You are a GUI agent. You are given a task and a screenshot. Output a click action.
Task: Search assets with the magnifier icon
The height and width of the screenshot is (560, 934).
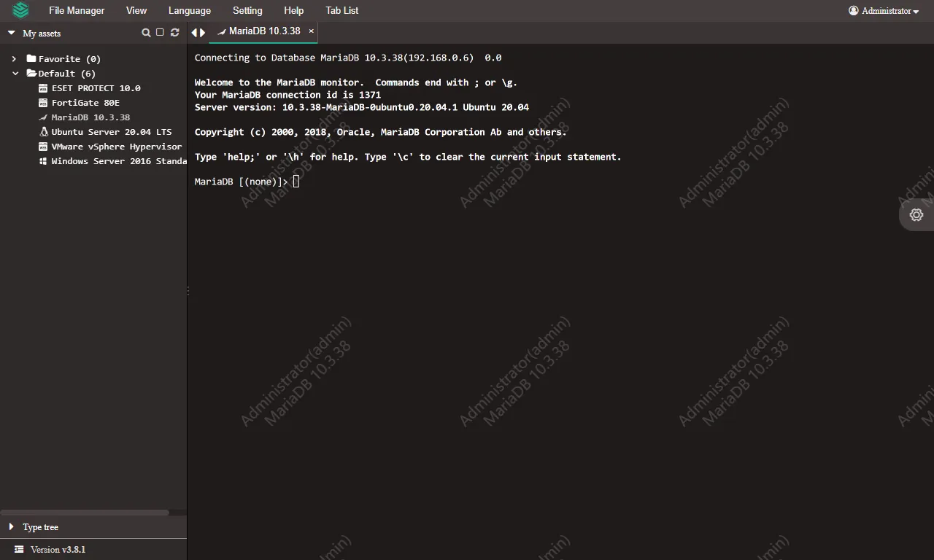click(146, 33)
